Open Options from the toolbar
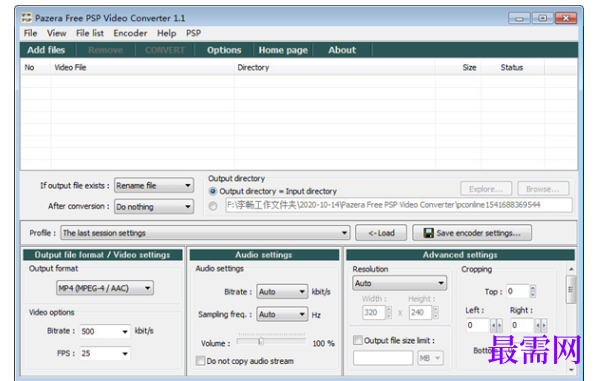The image size is (600, 381). [224, 50]
